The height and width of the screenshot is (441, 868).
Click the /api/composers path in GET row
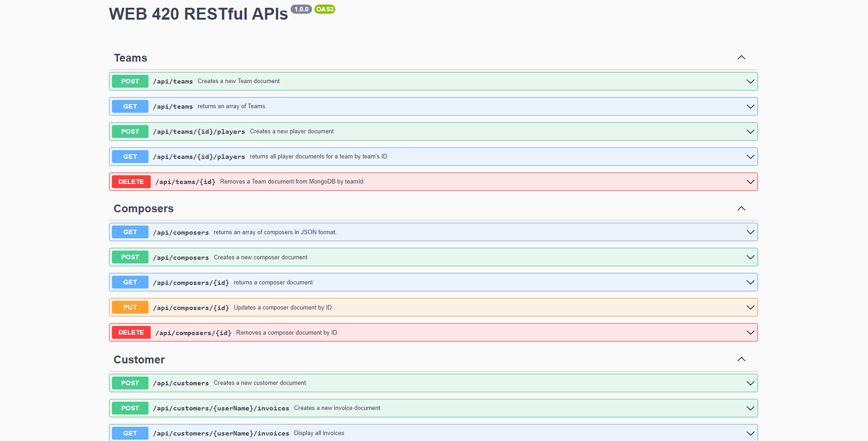click(181, 232)
